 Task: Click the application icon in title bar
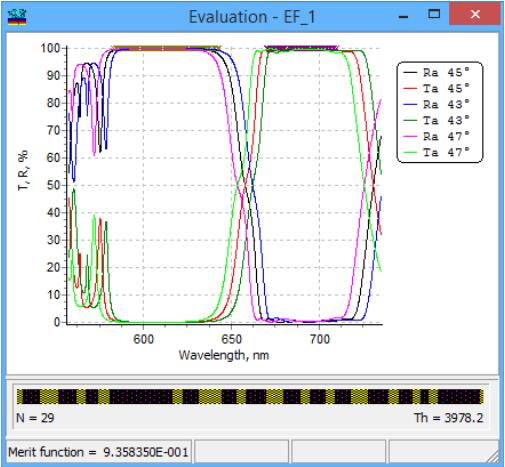[x=17, y=17]
